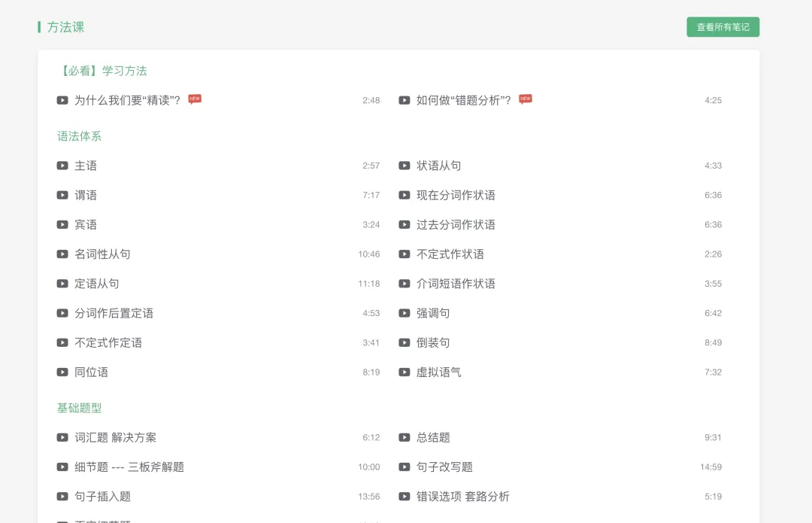The height and width of the screenshot is (523, 812).
Task: Open the 句子插入题 lesson title
Action: click(x=102, y=497)
